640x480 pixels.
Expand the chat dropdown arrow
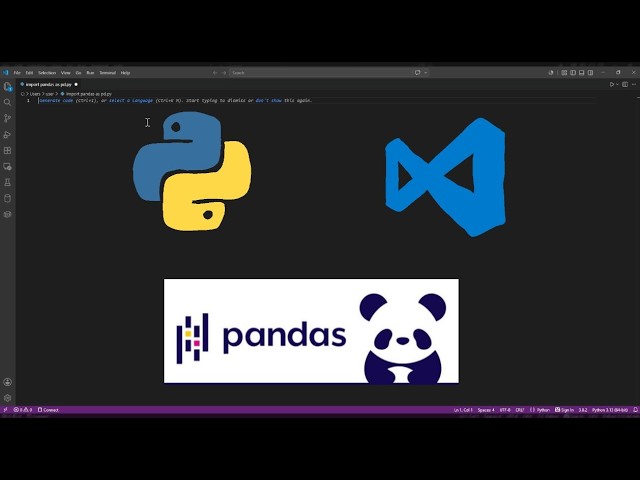coord(426,73)
